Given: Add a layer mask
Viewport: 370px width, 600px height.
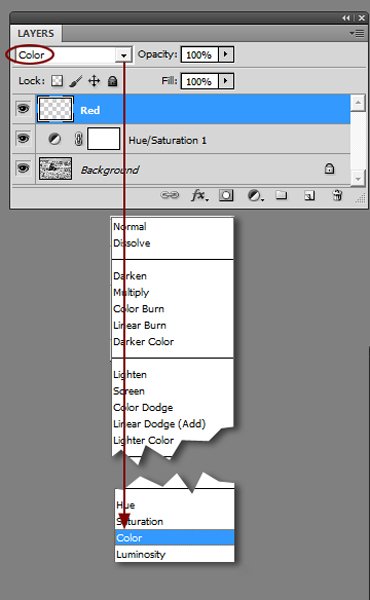Looking at the screenshot, I should pos(226,196).
